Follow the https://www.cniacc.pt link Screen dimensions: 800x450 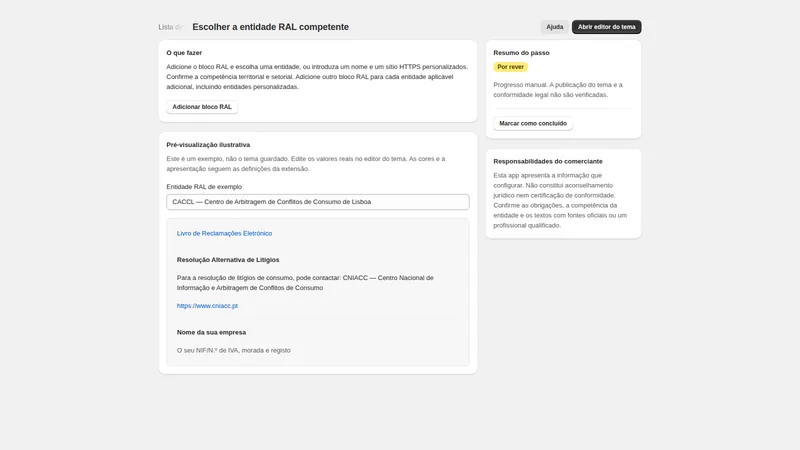coord(207,306)
